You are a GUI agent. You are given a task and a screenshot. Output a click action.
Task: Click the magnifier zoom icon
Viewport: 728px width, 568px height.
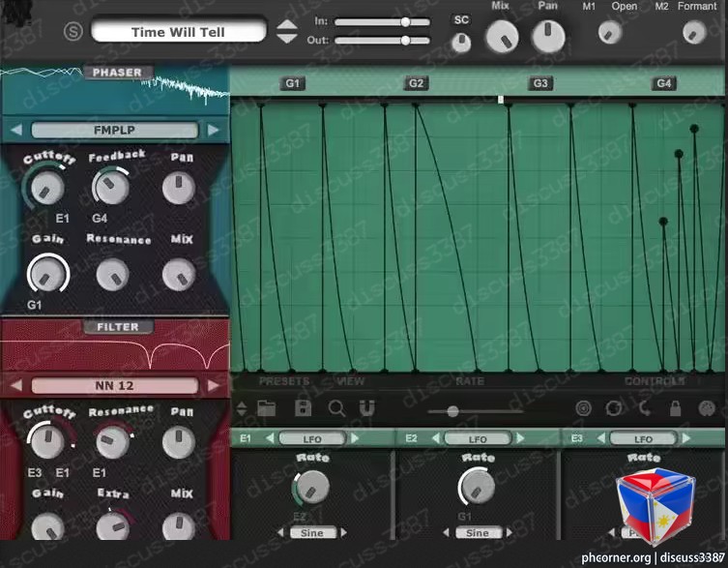click(336, 409)
